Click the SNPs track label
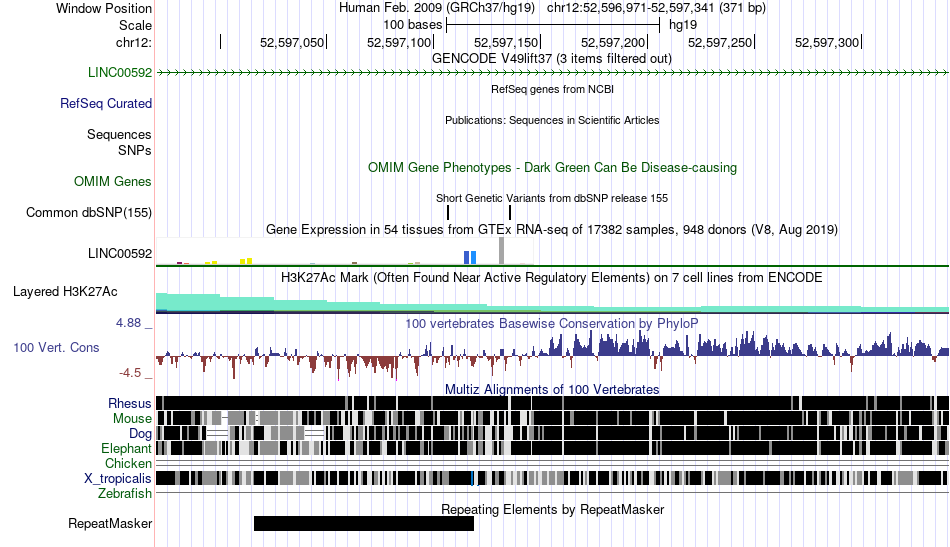The image size is (950, 547). (x=135, y=150)
